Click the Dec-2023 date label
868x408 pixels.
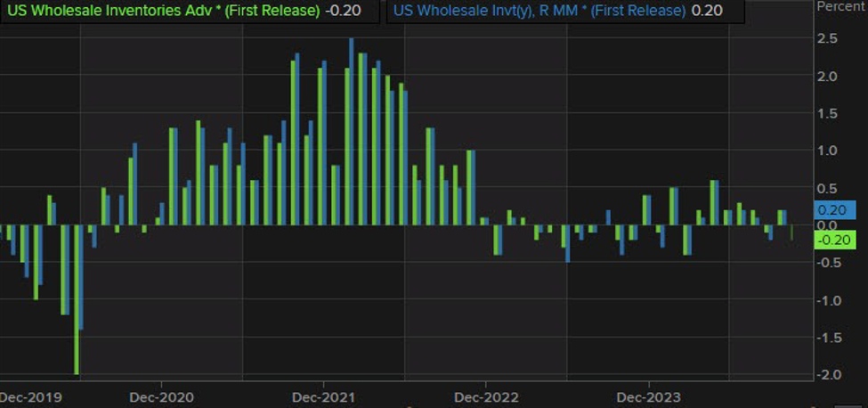647,396
